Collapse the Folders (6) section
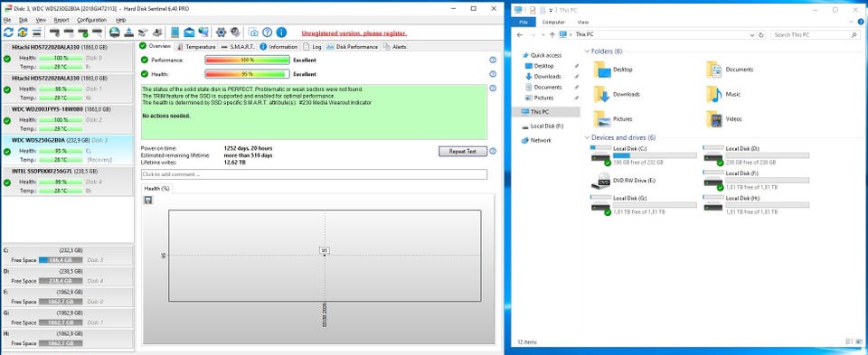This screenshot has width=868, height=355. coord(587,51)
